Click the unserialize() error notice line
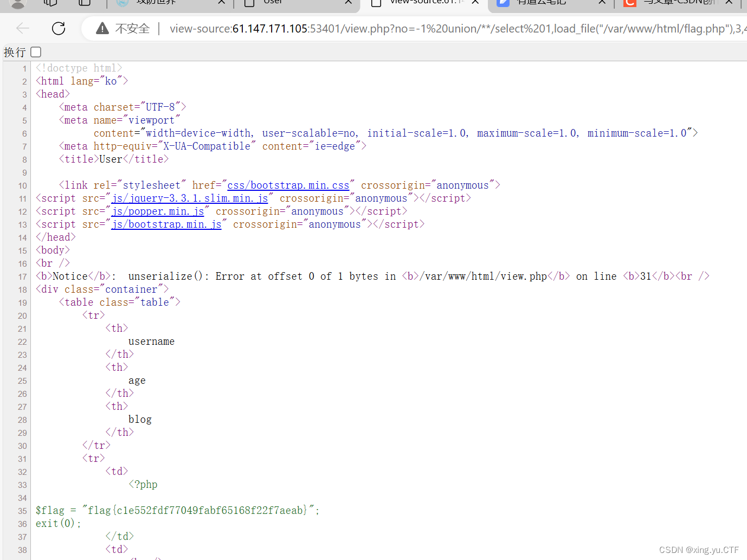The width and height of the screenshot is (747, 560). [373, 276]
